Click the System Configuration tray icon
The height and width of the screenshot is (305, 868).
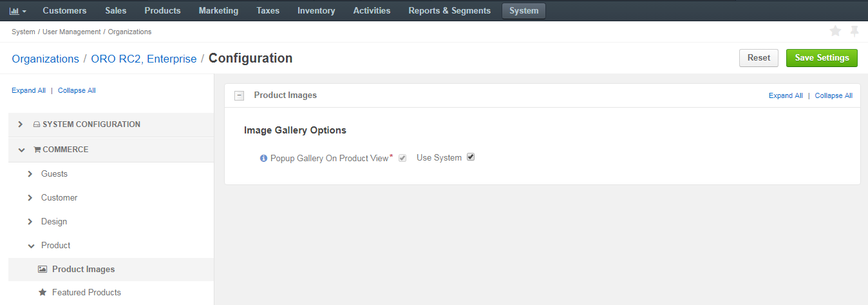point(37,124)
